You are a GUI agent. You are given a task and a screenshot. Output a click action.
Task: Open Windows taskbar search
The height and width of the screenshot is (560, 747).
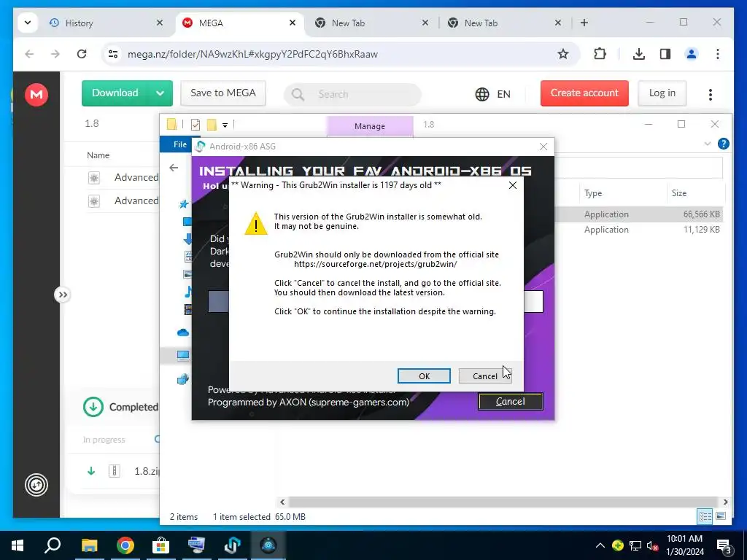tap(53, 545)
